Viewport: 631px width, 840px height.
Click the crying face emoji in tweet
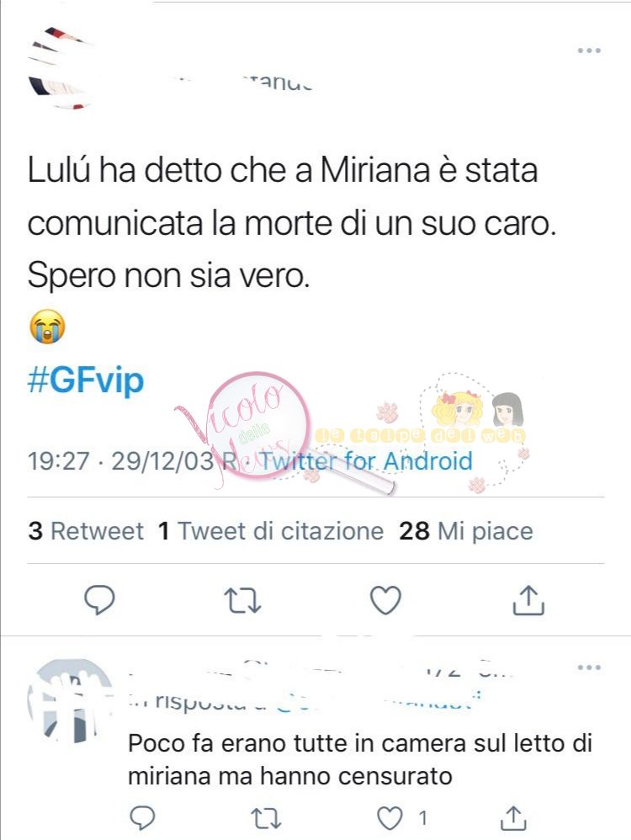pyautogui.click(x=47, y=327)
